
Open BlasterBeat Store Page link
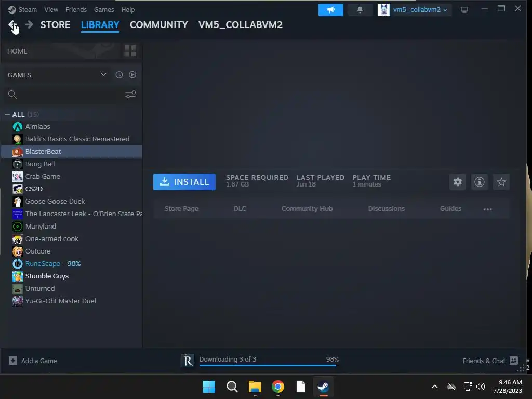pyautogui.click(x=181, y=209)
